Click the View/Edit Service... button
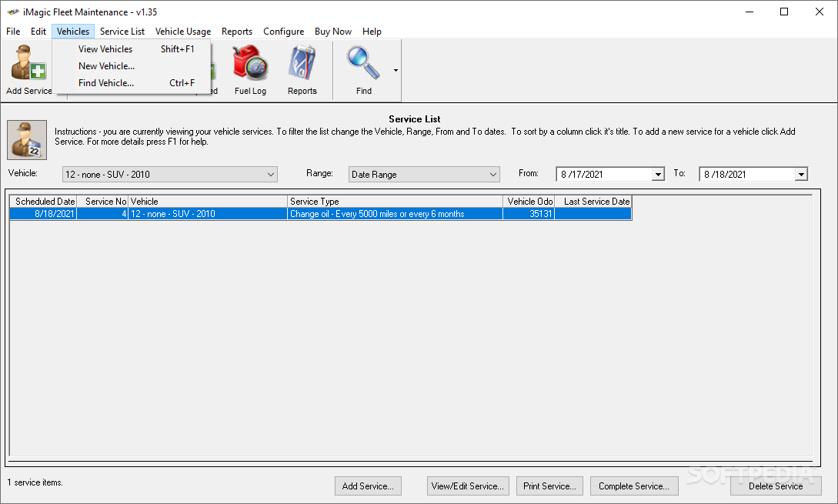 (468, 486)
